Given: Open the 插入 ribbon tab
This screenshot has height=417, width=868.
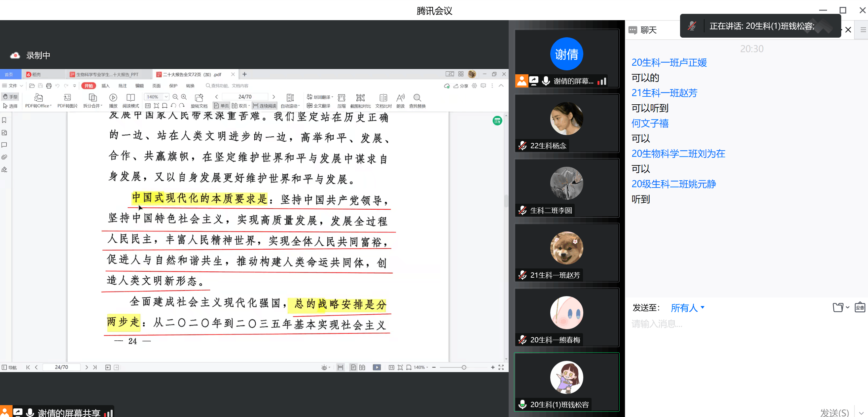Looking at the screenshot, I should tap(105, 86).
